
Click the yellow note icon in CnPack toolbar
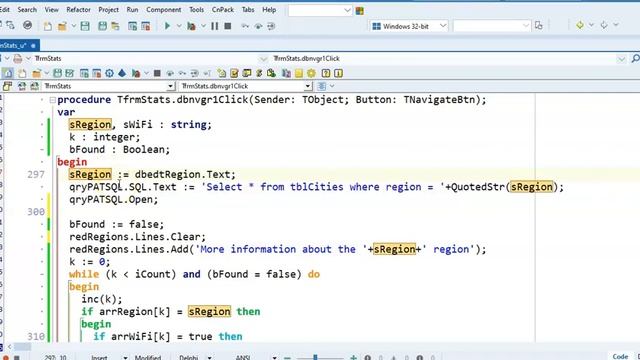pos(299,73)
